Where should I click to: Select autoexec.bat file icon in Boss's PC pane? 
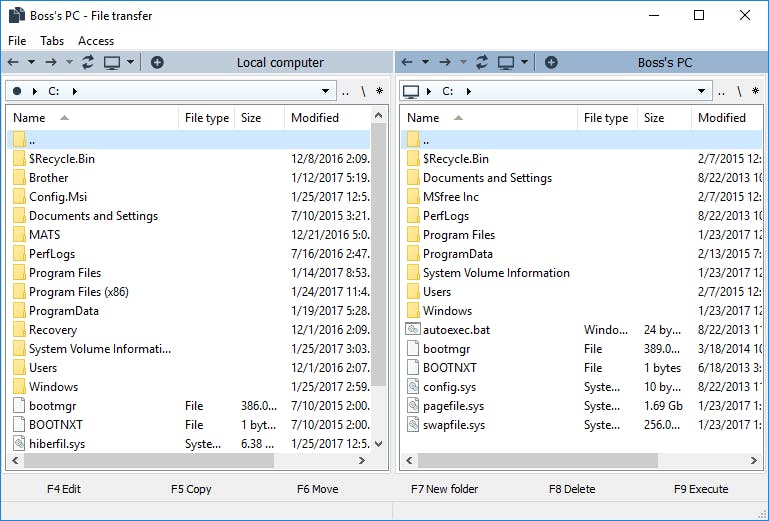pyautogui.click(x=413, y=329)
